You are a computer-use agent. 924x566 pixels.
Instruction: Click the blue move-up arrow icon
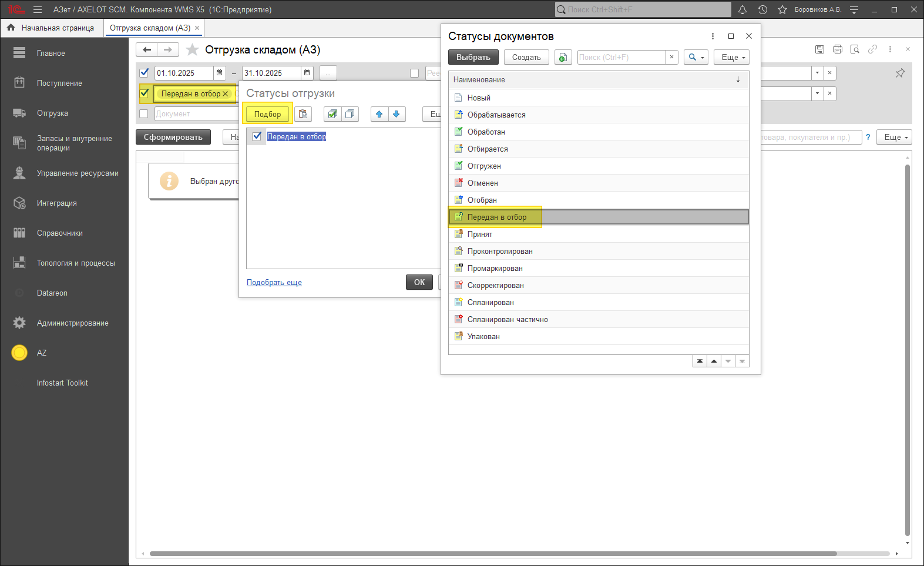click(x=379, y=114)
